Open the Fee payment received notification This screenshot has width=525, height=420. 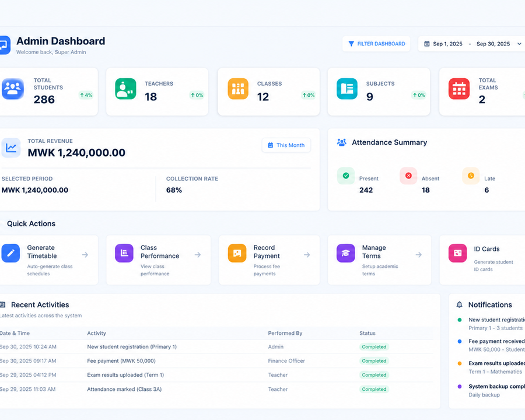(491, 345)
